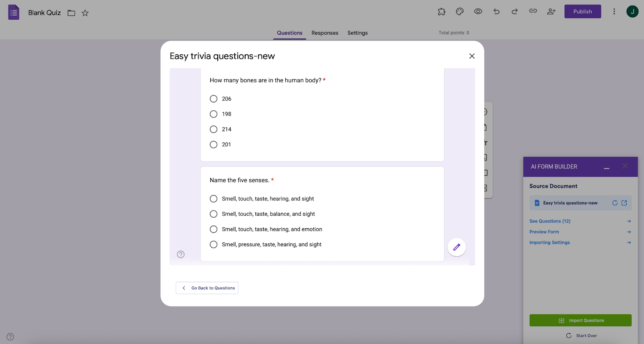Expand See Questions (12)

tap(550, 221)
